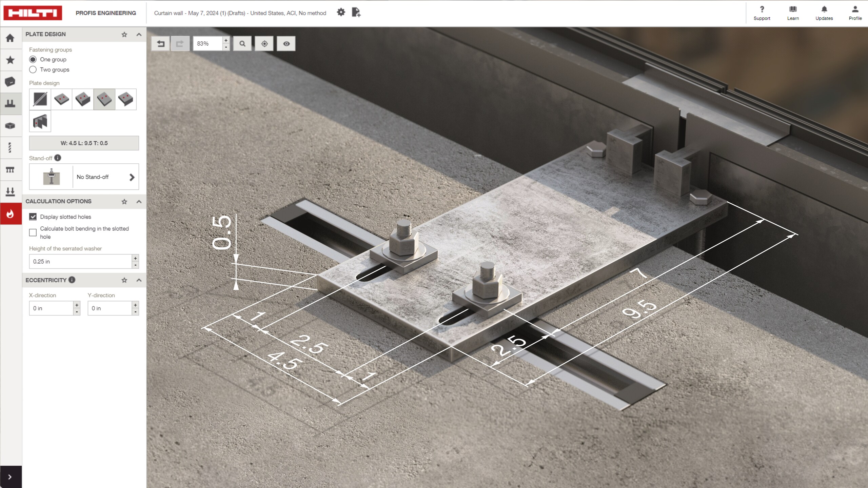Click the zoom magnifier icon in the viewport toolbar
The image size is (868, 488).
(242, 44)
